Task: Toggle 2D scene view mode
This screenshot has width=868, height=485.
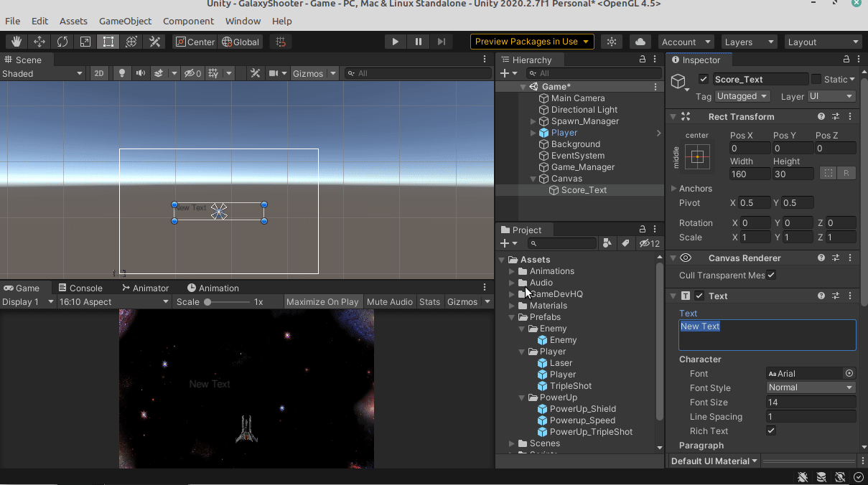Action: pos(99,73)
